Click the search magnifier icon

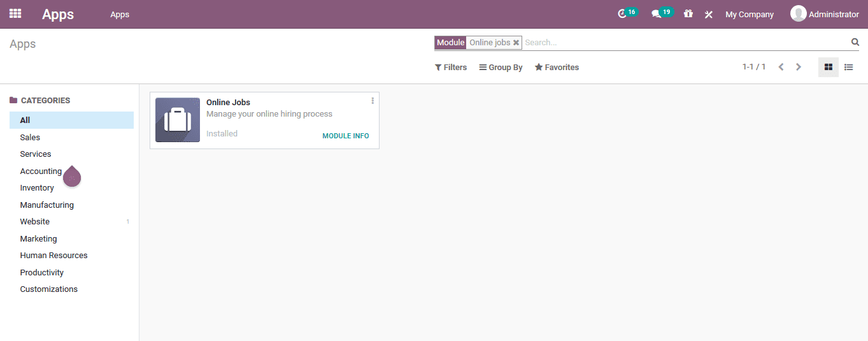(x=855, y=42)
